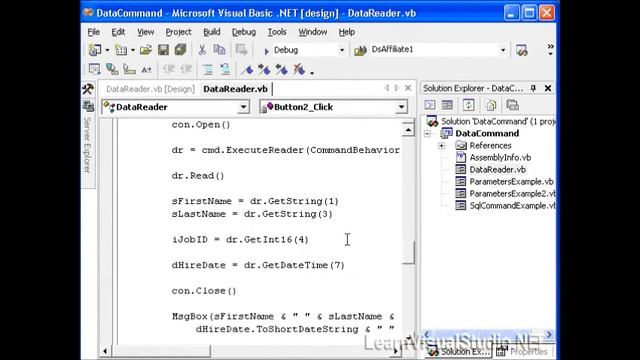Collapse the DataCommand project node
This screenshot has width=640, height=360.
pos(427,133)
